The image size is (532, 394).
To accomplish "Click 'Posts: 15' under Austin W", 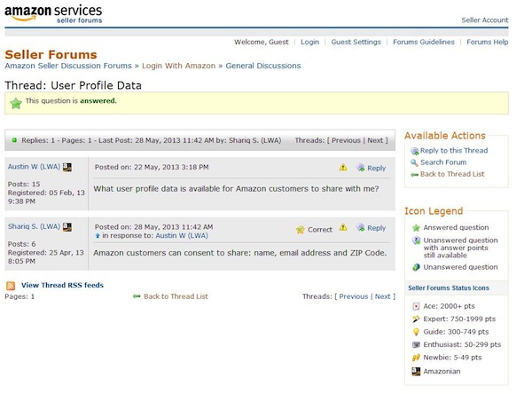I will pyautogui.click(x=24, y=184).
